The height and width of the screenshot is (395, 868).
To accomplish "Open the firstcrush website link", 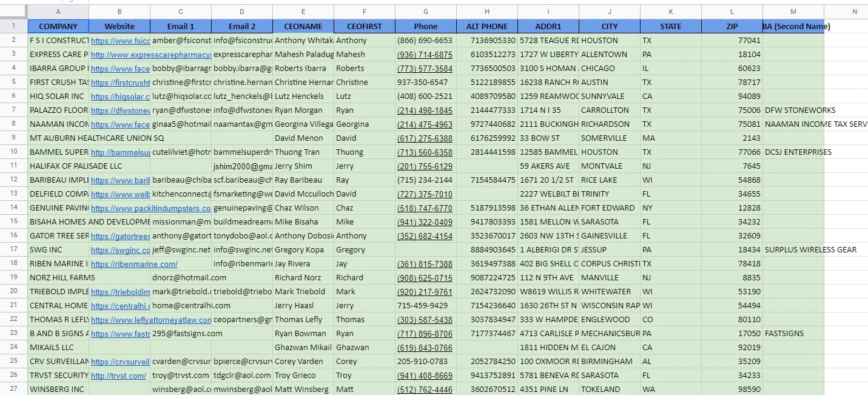I will pyautogui.click(x=120, y=83).
